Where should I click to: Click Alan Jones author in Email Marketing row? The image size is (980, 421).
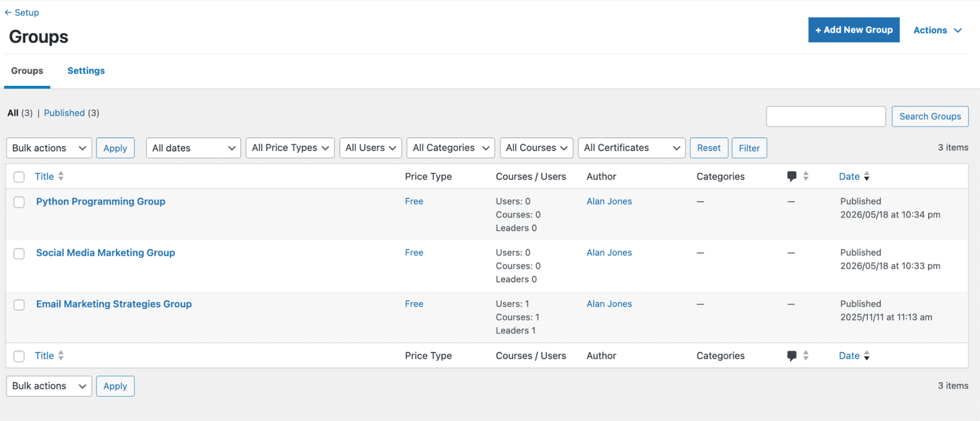coord(609,305)
